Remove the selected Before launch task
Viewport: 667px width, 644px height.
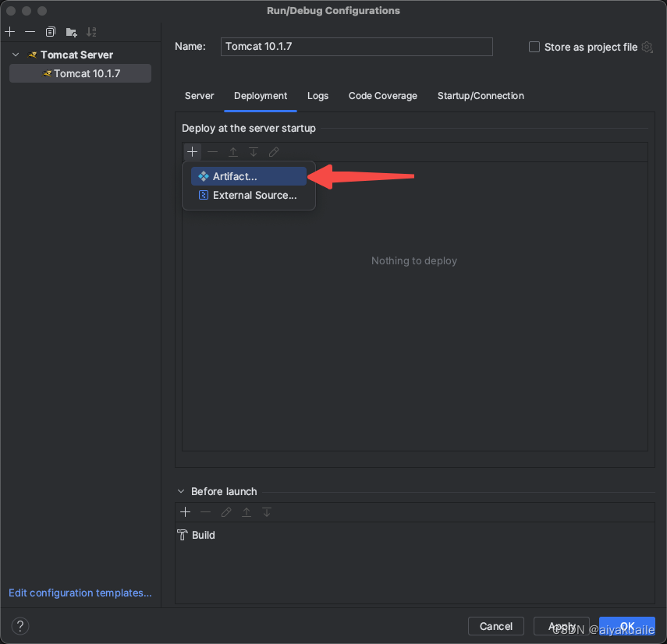click(205, 511)
